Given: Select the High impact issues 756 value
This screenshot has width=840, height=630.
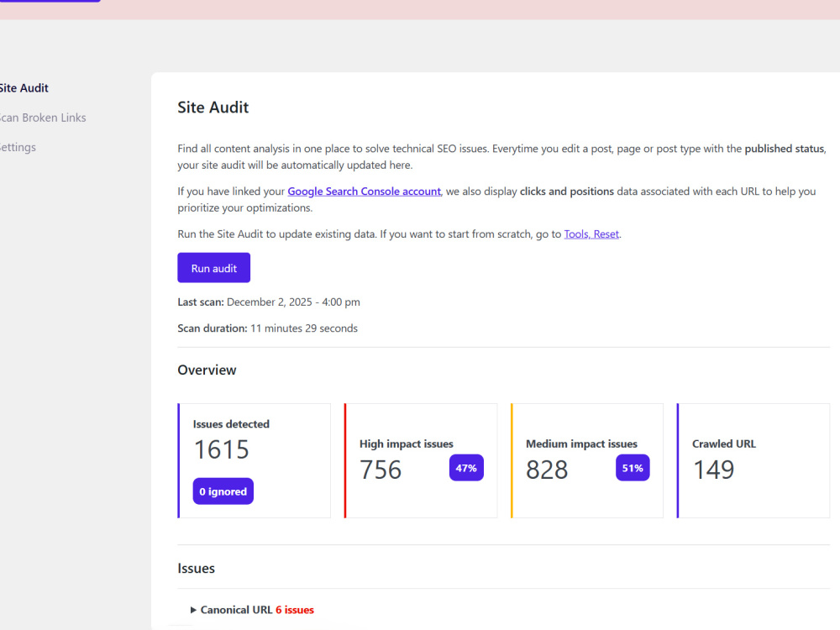Looking at the screenshot, I should pyautogui.click(x=381, y=470).
